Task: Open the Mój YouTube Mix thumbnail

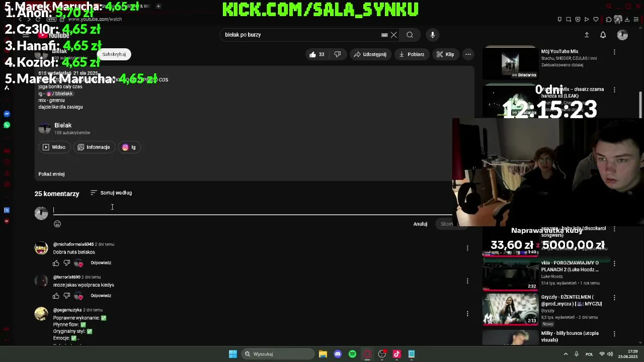Action: point(510,62)
